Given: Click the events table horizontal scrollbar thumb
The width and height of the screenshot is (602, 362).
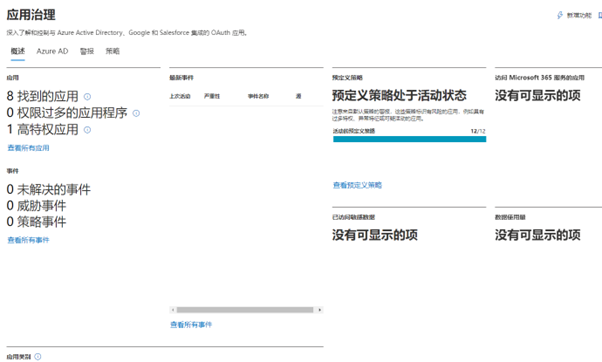Looking at the screenshot, I should point(245,310).
